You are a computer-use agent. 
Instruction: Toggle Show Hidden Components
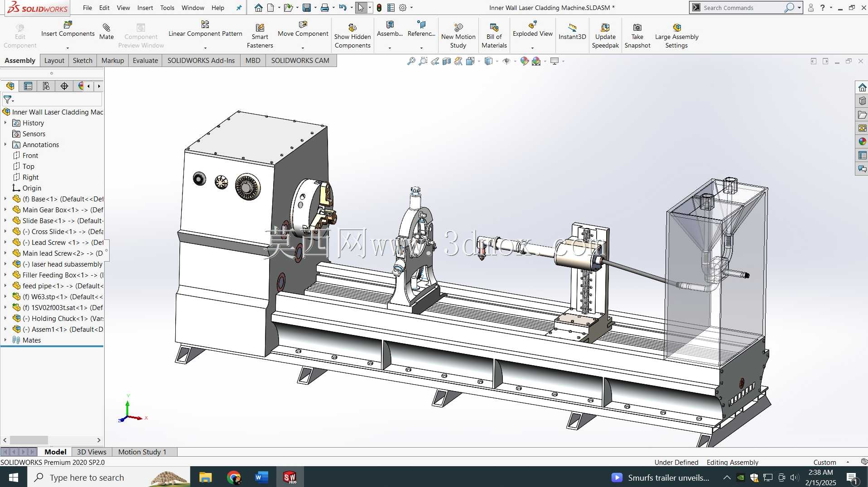352,36
